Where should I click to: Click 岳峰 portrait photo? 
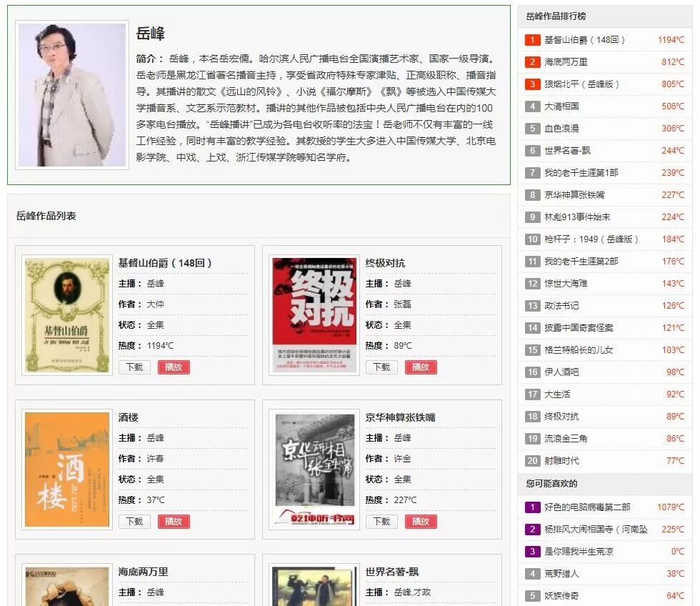72,95
